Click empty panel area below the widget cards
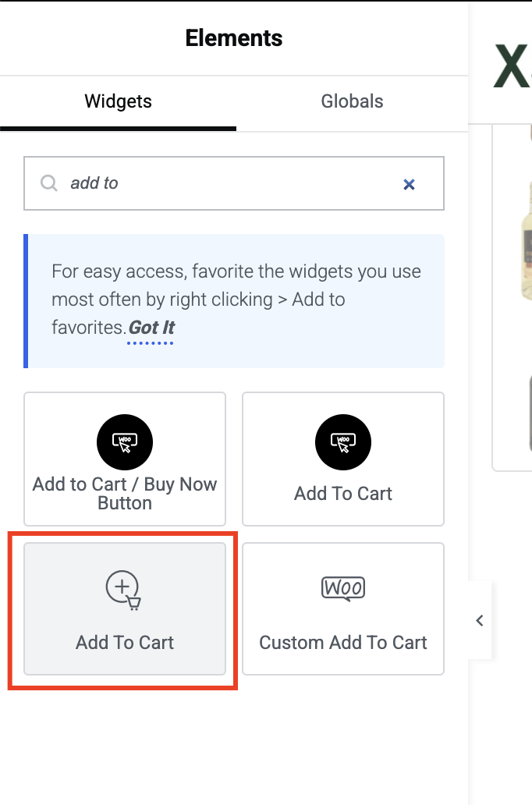The width and height of the screenshot is (532, 805). (x=234, y=744)
